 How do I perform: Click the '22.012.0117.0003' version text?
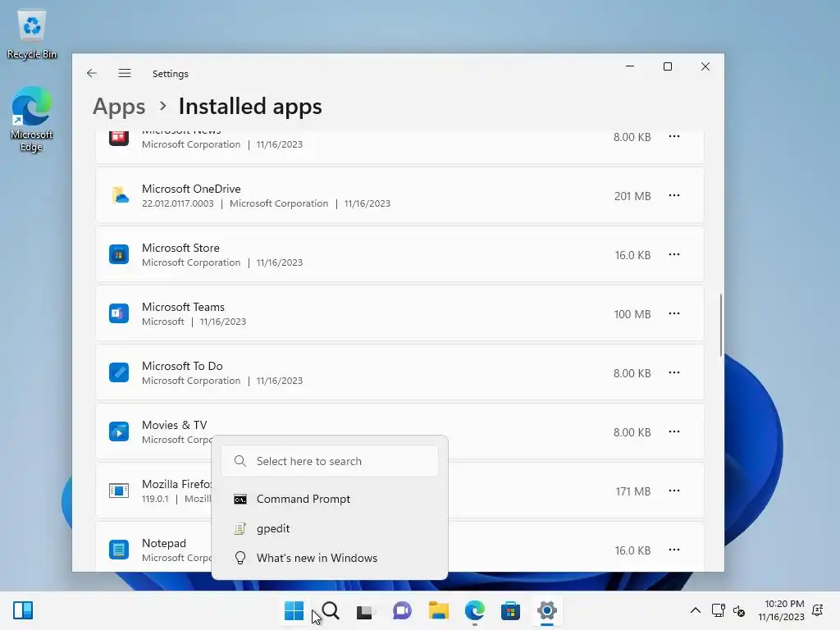point(177,203)
